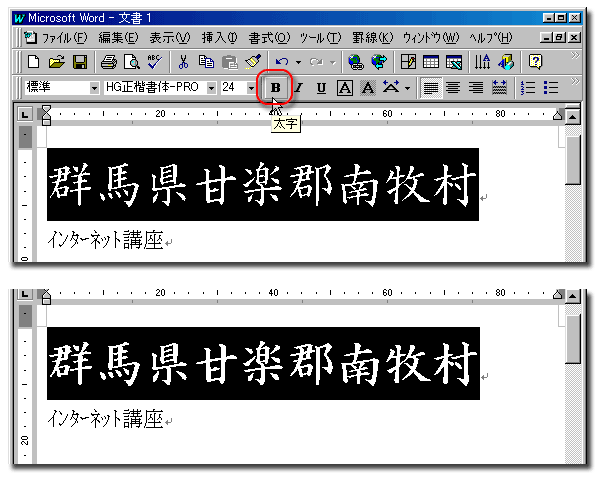Align text right
This screenshot has height=488, width=600.
476,88
